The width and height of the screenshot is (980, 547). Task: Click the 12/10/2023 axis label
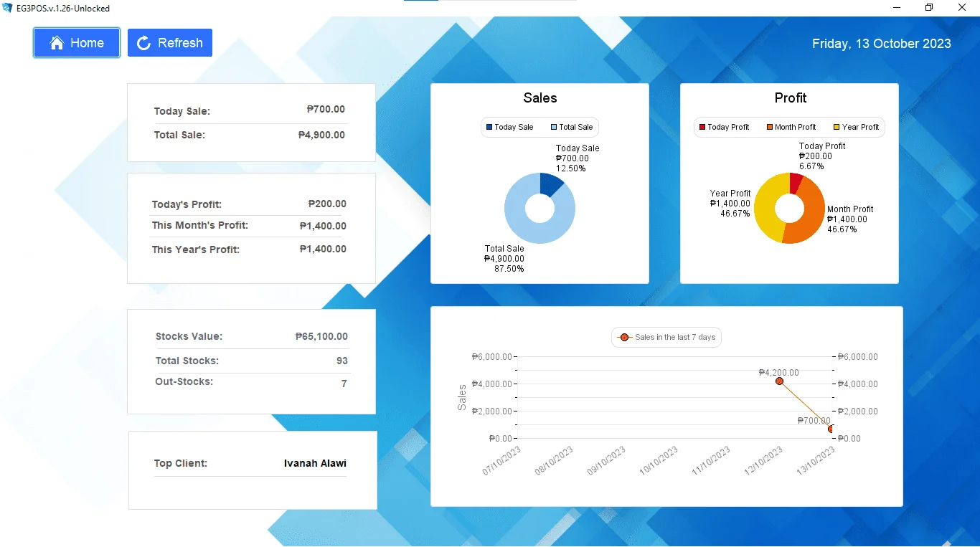[763, 462]
